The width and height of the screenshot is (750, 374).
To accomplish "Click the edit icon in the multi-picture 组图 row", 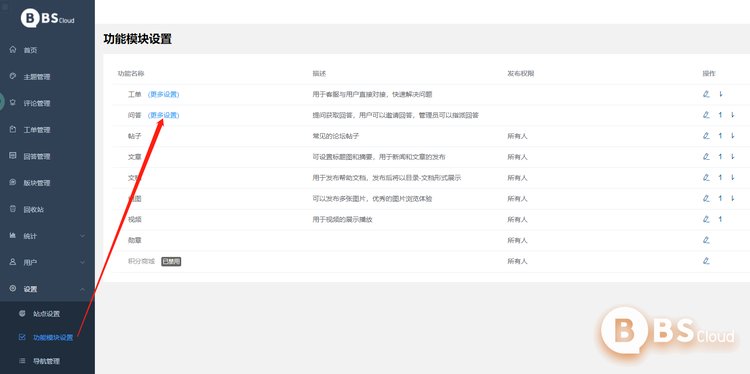I will click(706, 198).
